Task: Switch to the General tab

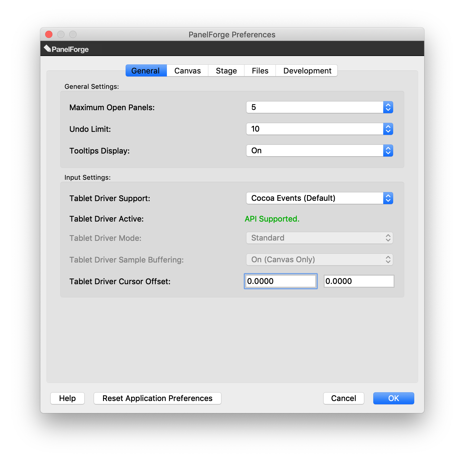Action: pos(146,71)
